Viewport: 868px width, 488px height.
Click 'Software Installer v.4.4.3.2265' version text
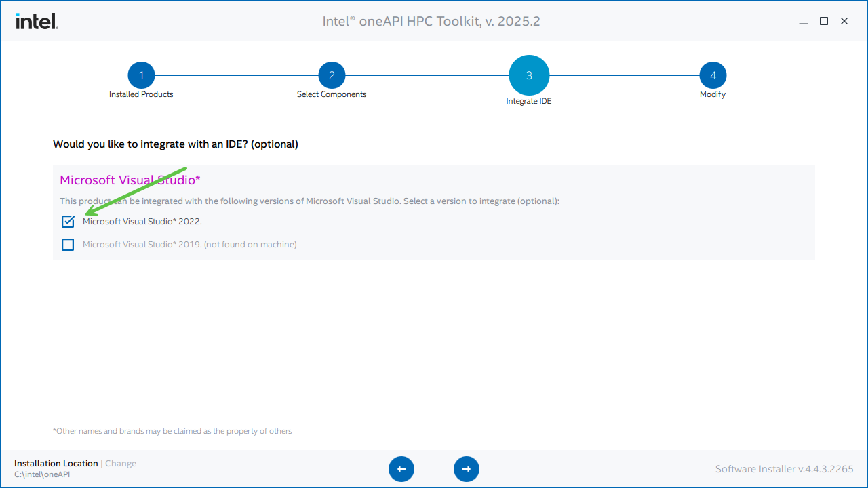(785, 469)
